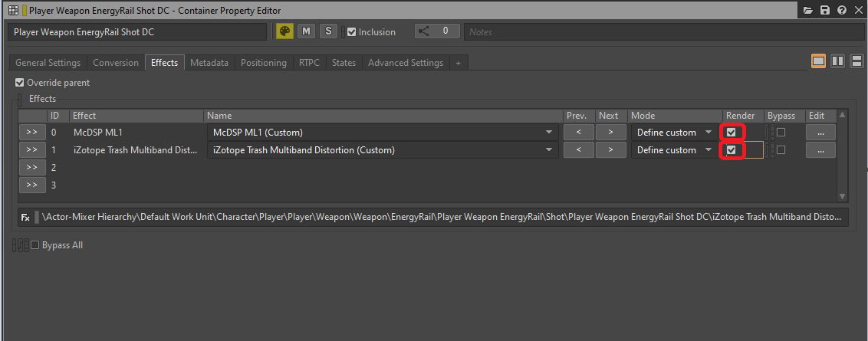Open the color palette icon button
This screenshot has width=868, height=341.
pos(284,31)
